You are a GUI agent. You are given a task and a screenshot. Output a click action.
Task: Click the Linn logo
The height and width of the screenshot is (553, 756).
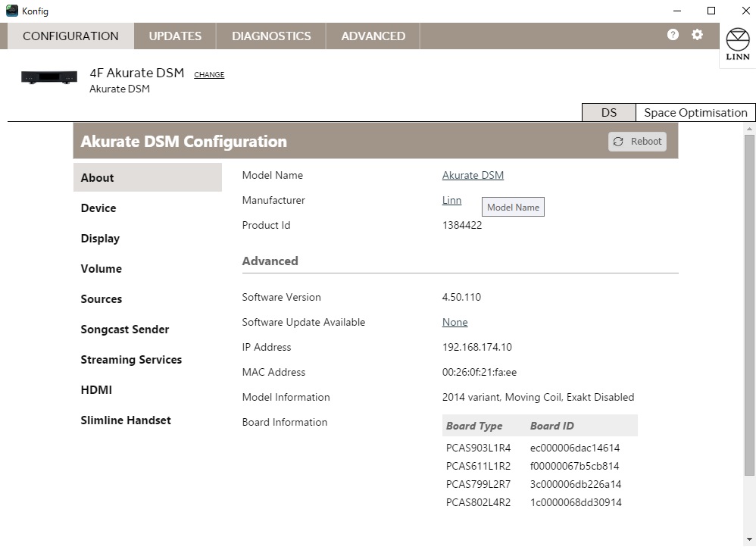738,45
